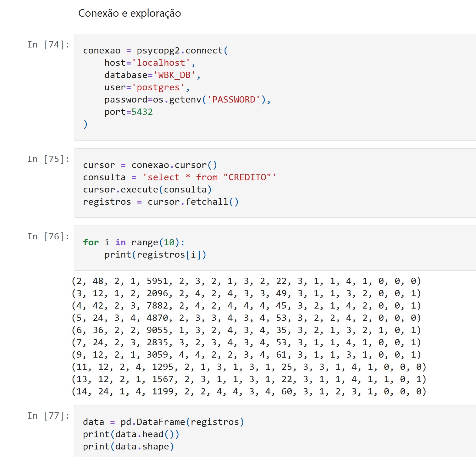The image size is (476, 457).
Task: Click the 'for i in range(10)' line
Action: click(134, 242)
